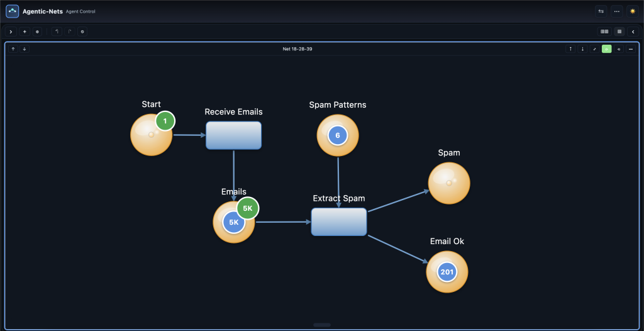This screenshot has width=644, height=331.
Task: Toggle the sun light-theme button
Action: pyautogui.click(x=633, y=11)
